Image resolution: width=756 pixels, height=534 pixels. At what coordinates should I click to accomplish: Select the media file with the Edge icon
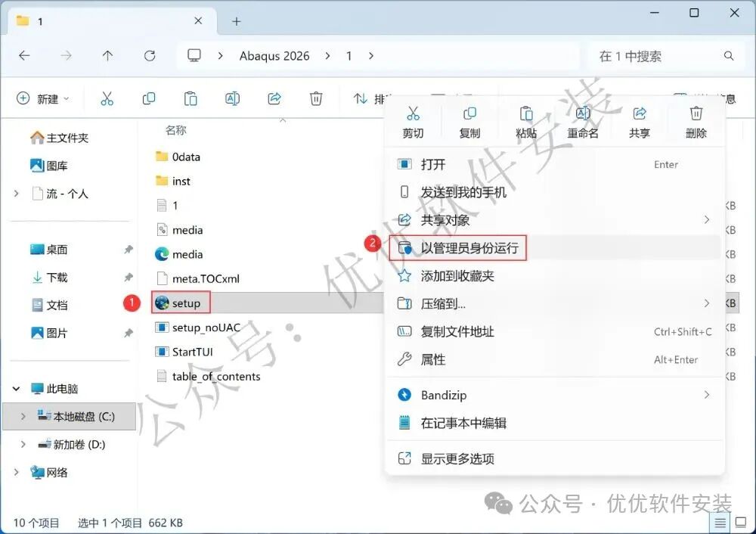click(x=179, y=254)
